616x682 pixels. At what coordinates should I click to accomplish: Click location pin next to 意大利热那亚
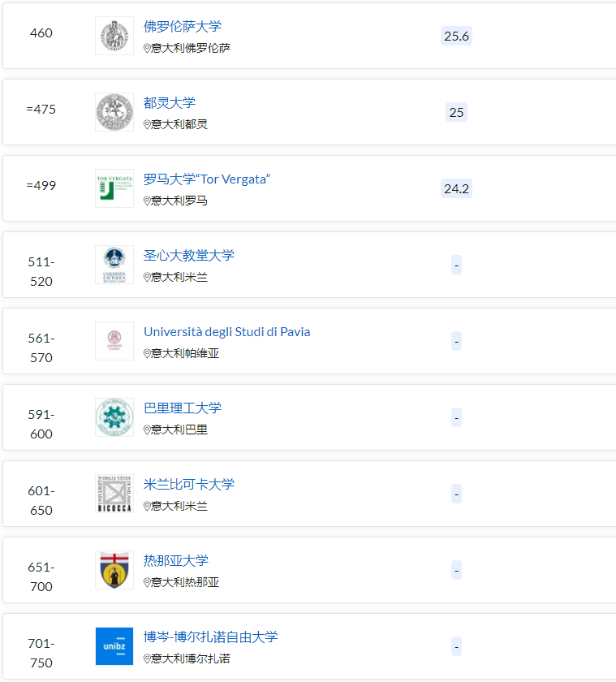coord(147,582)
